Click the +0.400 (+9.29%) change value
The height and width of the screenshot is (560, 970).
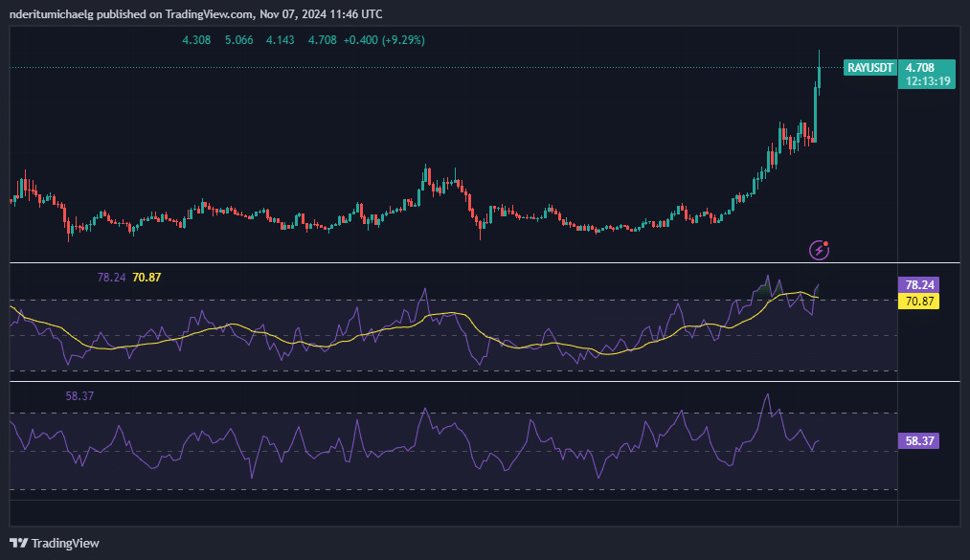pyautogui.click(x=384, y=40)
